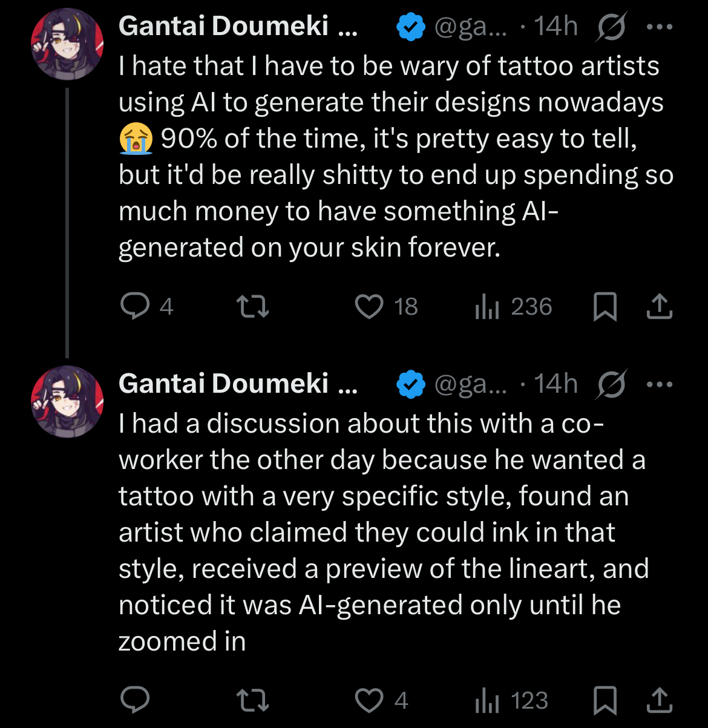Image resolution: width=708 pixels, height=728 pixels.
Task: Open profile picture on first tweet
Action: pyautogui.click(x=67, y=44)
